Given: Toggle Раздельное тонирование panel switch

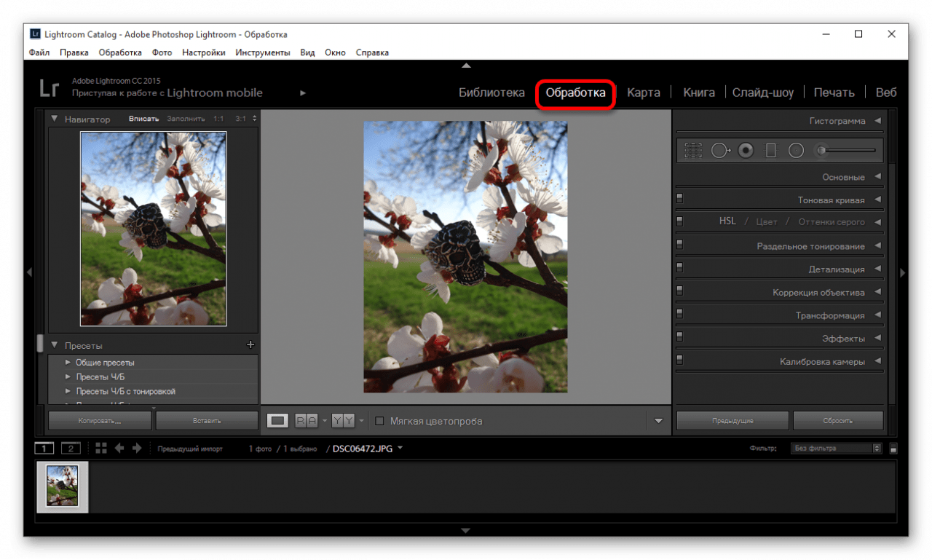Looking at the screenshot, I should pos(679,245).
